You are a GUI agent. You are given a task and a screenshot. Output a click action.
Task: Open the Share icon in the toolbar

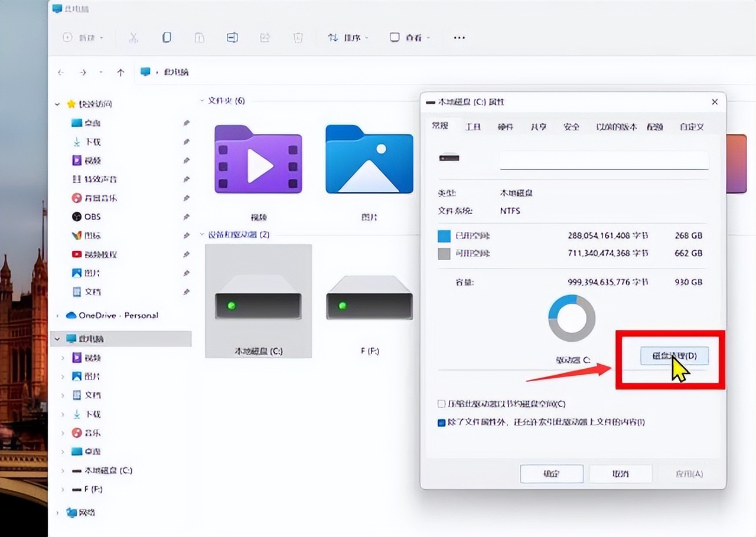(x=265, y=37)
